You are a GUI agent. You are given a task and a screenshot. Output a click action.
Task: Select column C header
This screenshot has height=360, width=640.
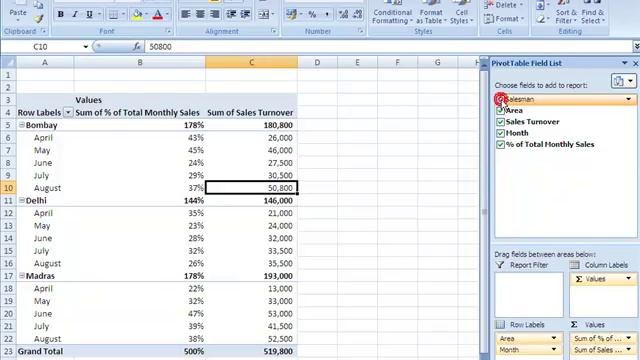[x=251, y=62]
